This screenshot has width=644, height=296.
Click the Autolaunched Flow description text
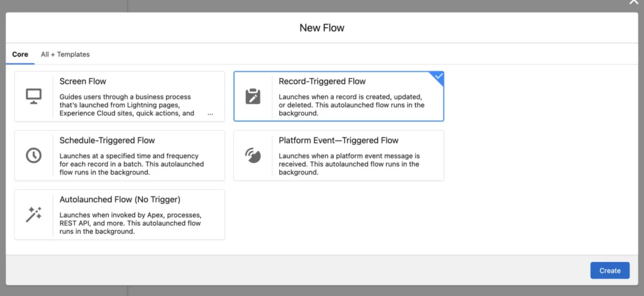(x=130, y=223)
